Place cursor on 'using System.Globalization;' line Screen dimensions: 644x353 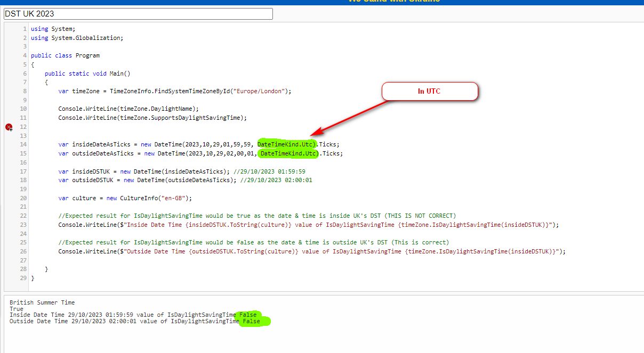[x=77, y=37]
